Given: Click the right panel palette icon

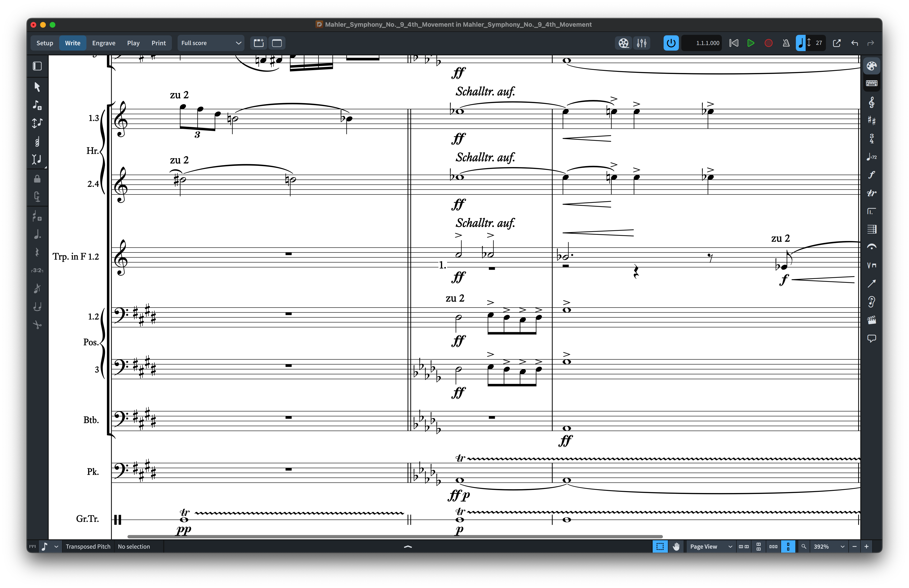Looking at the screenshot, I should click(872, 66).
